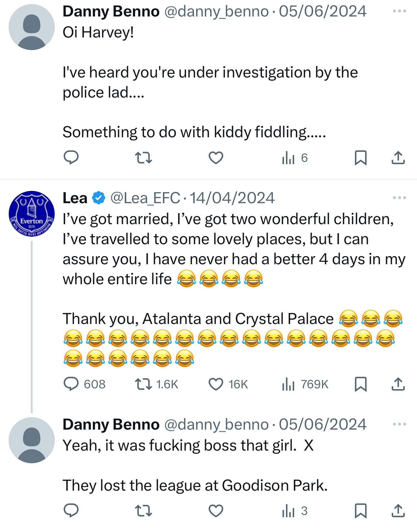Open the @Lea_EFC profile handle
Image resolution: width=417 pixels, height=532 pixels.
click(145, 198)
